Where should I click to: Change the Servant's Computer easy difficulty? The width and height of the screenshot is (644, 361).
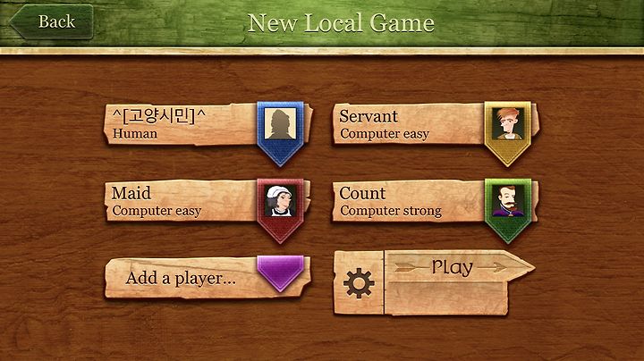[x=385, y=134]
